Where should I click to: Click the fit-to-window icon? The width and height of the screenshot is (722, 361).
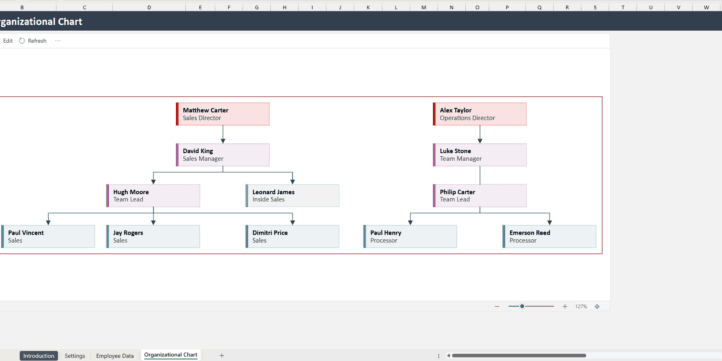point(597,307)
